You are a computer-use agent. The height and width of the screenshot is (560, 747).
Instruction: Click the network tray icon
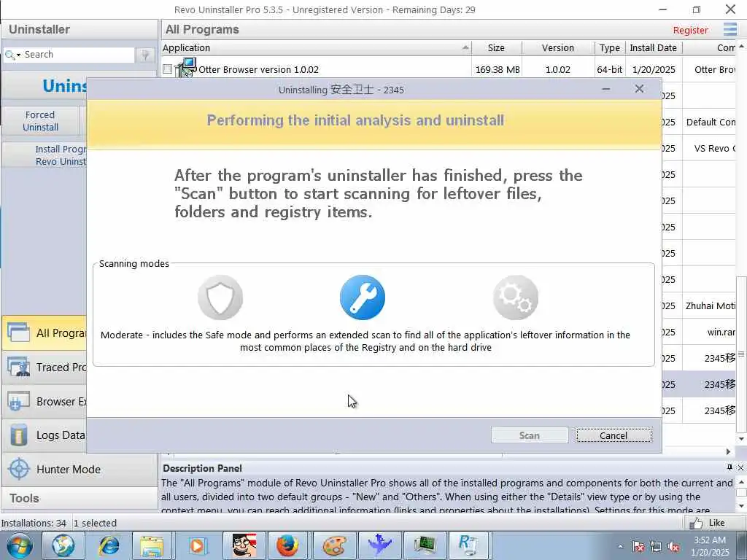[x=656, y=547]
